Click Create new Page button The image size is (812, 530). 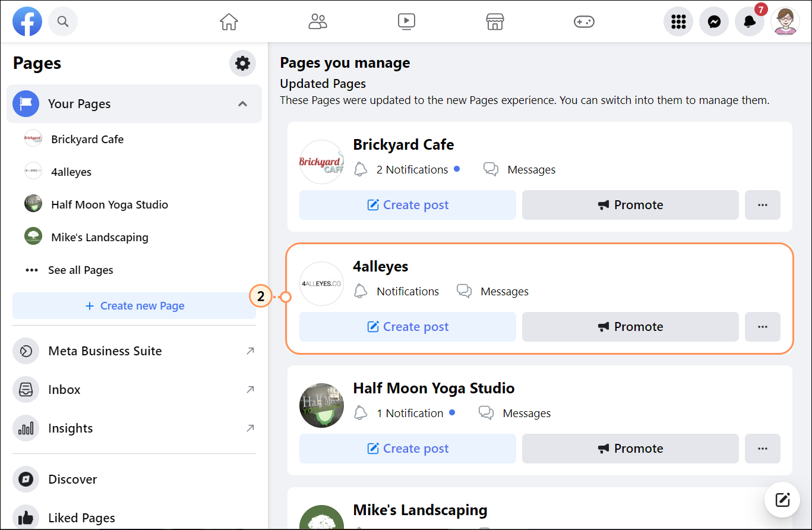(134, 306)
